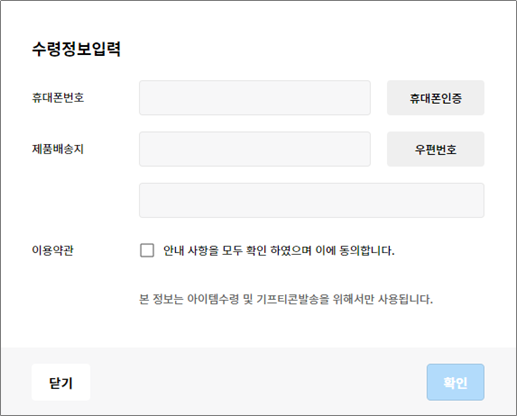This screenshot has height=416, width=517.
Task: Click 동의합니다 at end of agreement sentence
Action: click(367, 250)
